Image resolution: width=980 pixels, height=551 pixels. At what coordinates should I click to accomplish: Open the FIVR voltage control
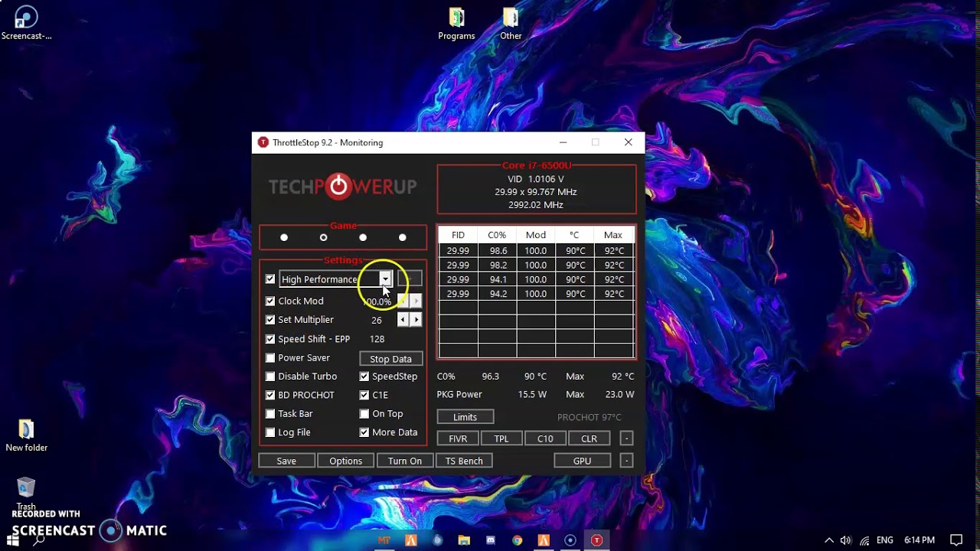(458, 439)
